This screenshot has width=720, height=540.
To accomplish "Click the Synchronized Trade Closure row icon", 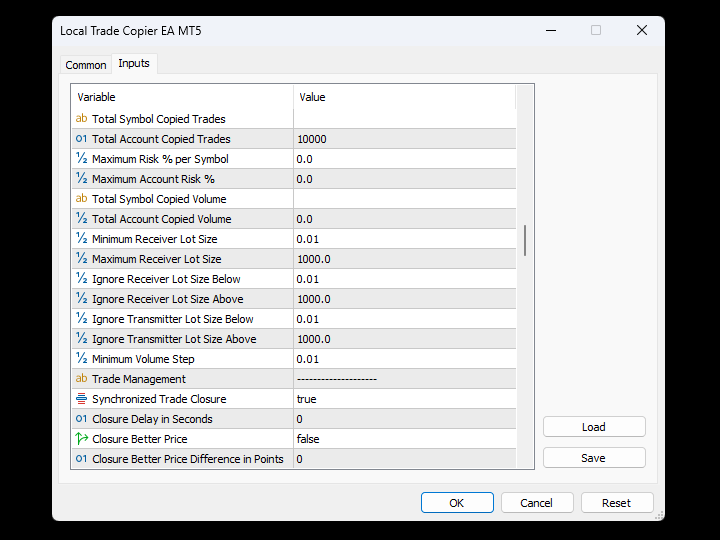I will [x=81, y=399].
